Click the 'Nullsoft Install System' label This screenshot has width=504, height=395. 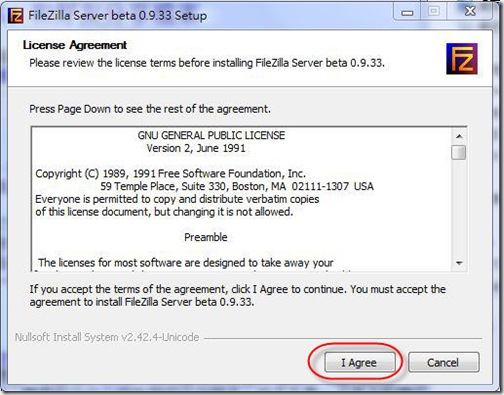107,337
